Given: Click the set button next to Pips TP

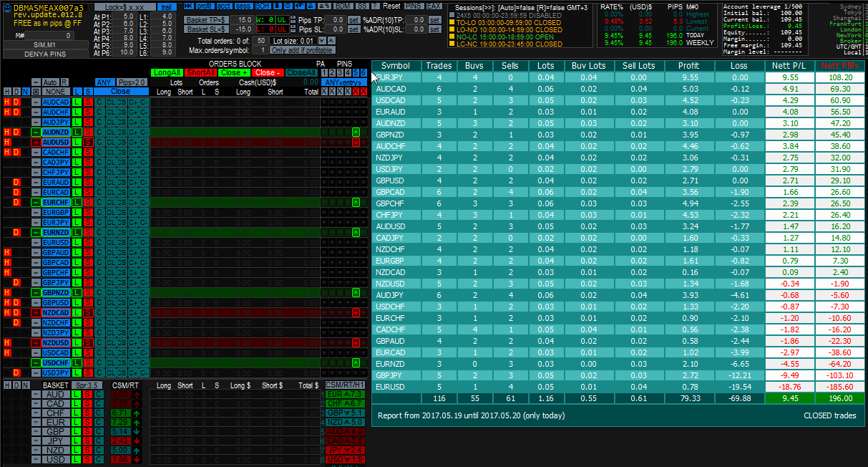Looking at the screenshot, I should click(353, 20).
